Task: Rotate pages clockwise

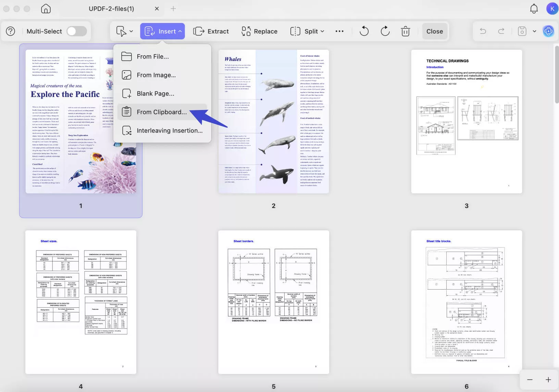Action: (385, 31)
